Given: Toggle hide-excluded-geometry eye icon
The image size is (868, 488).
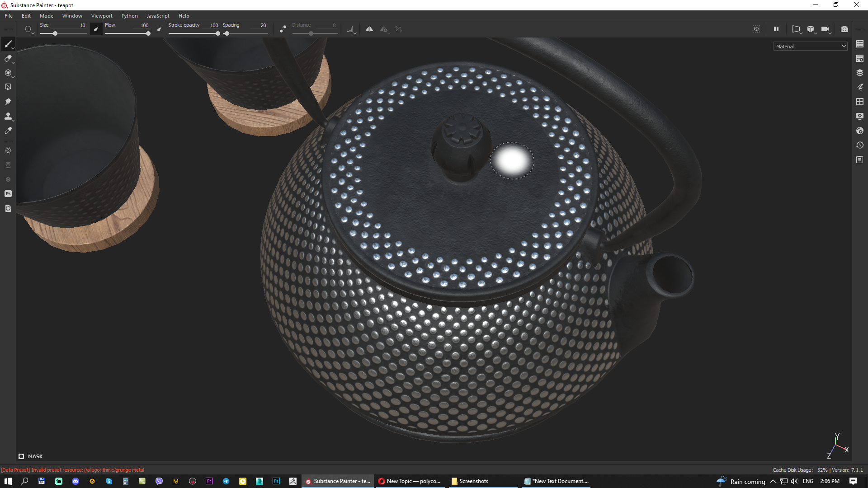Looking at the screenshot, I should click(x=756, y=29).
